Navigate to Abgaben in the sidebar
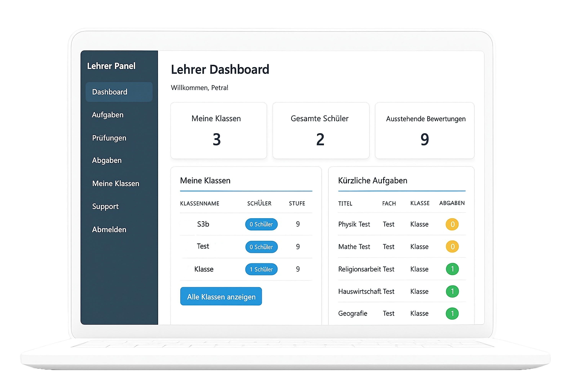This screenshot has height=392, width=588. click(x=107, y=160)
